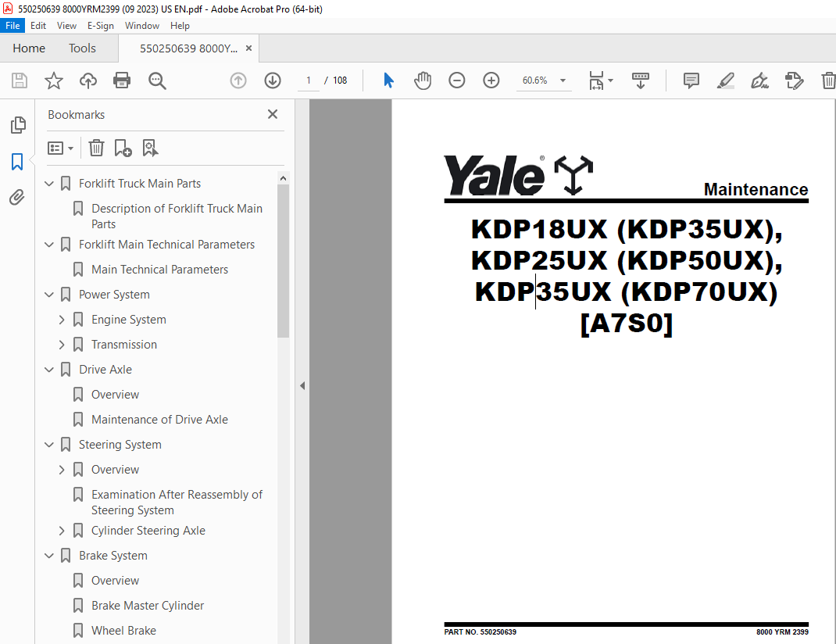Delete the selected bookmark
Screen dimensions: 836x644
(x=97, y=148)
